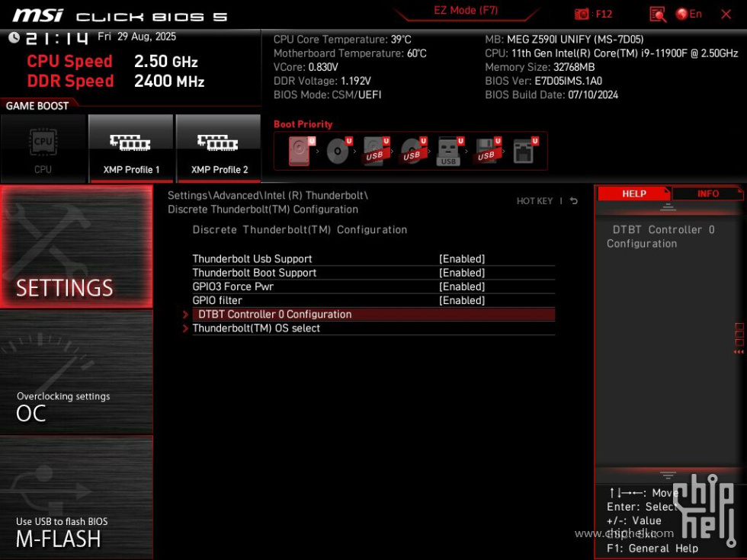The height and width of the screenshot is (560, 747).
Task: Switch to the INFO tab
Action: tap(708, 194)
